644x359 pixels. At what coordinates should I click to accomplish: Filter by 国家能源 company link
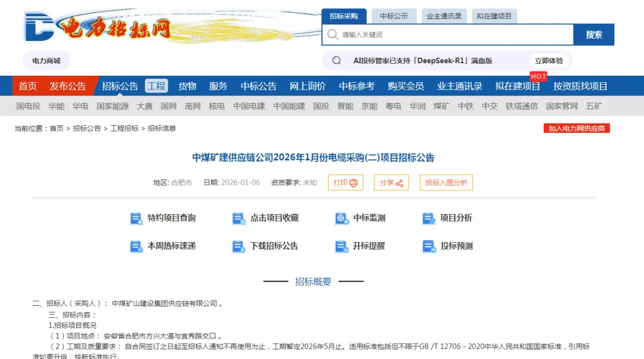click(113, 106)
